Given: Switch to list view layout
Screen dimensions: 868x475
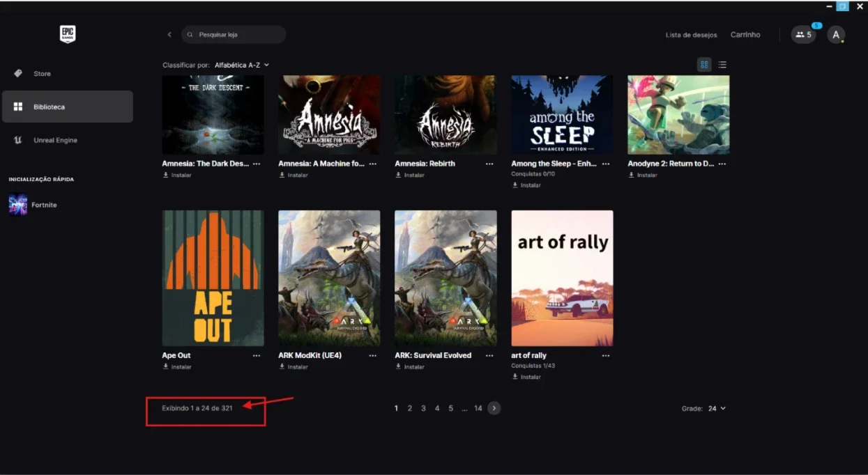Looking at the screenshot, I should pos(722,65).
